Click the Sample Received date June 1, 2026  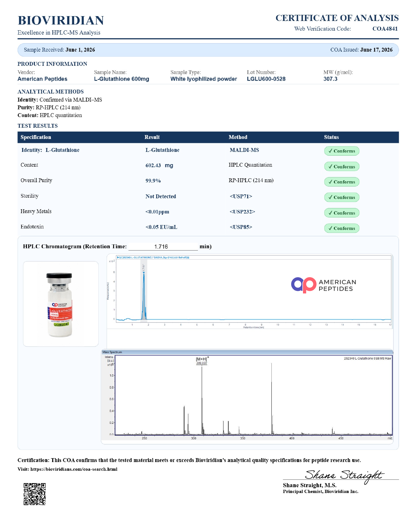pos(80,50)
